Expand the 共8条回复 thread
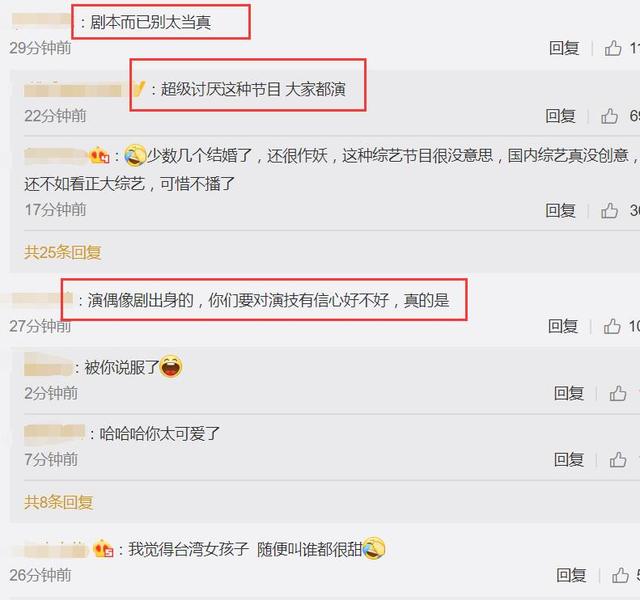 point(58,502)
